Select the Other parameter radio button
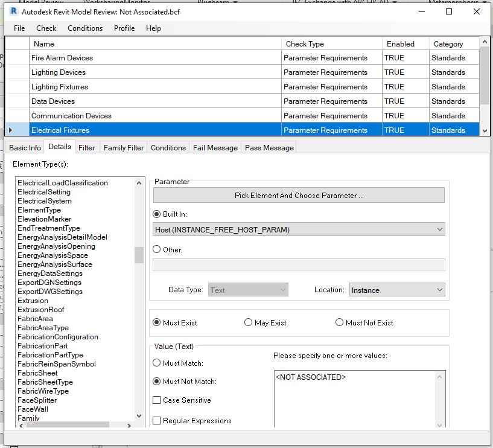The width and height of the screenshot is (493, 448). coord(156,249)
